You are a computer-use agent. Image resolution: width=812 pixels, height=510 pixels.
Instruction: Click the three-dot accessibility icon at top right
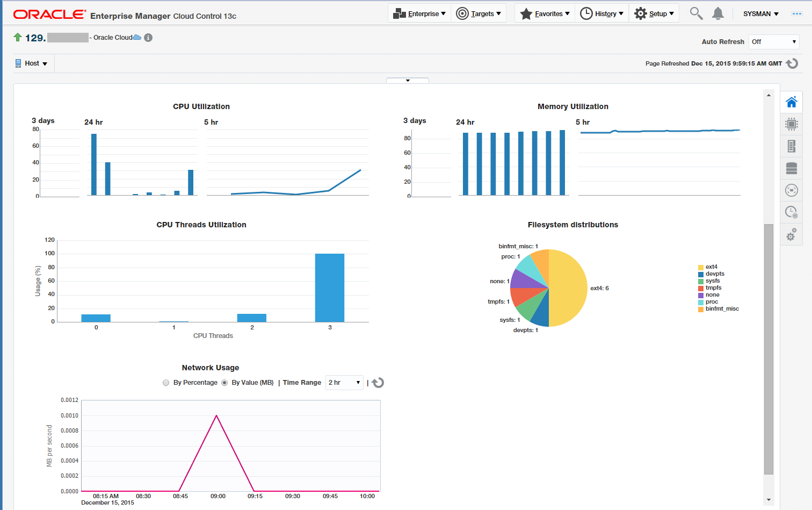pos(797,13)
